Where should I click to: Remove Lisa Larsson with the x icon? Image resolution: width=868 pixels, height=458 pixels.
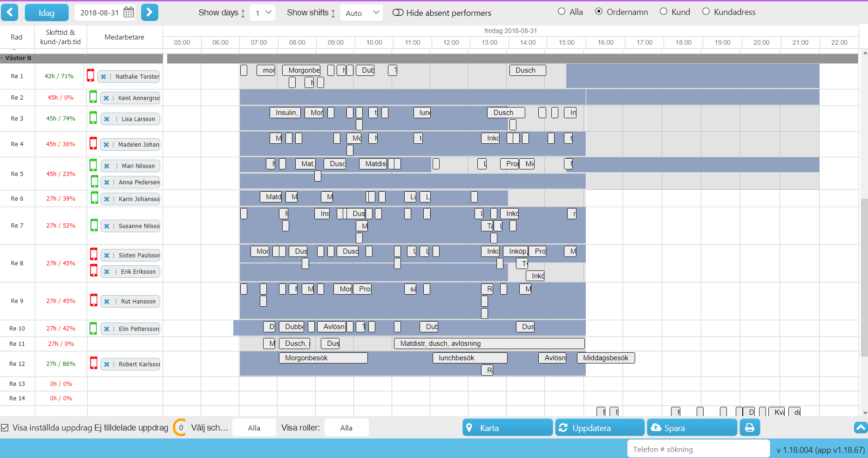[x=107, y=119]
